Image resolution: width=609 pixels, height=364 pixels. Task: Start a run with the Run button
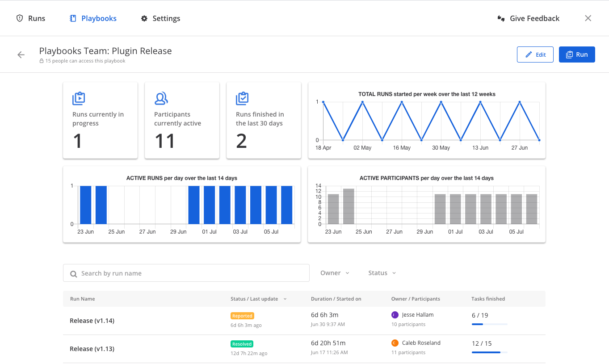[576, 54]
